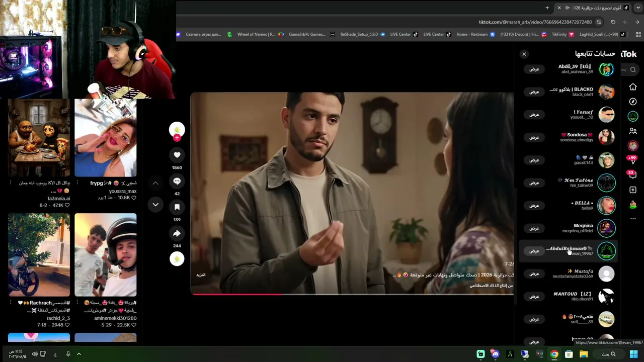Open the sound disc icon below share

pos(177,258)
